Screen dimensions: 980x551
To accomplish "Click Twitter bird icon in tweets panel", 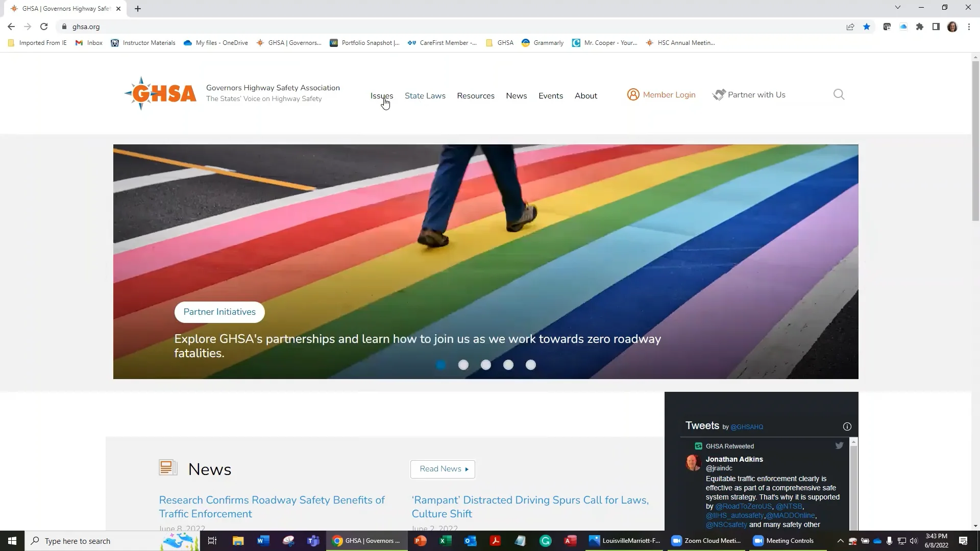I will click(839, 445).
